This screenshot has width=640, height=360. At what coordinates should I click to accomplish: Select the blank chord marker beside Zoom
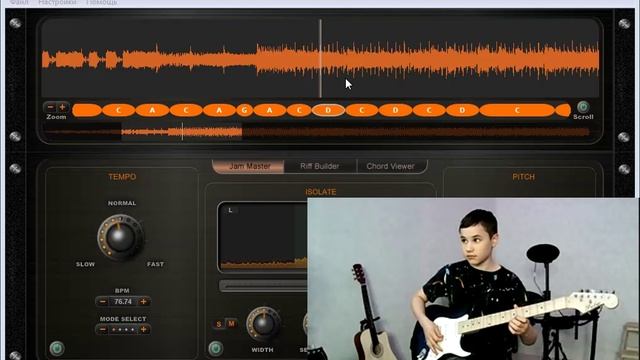[x=87, y=110]
